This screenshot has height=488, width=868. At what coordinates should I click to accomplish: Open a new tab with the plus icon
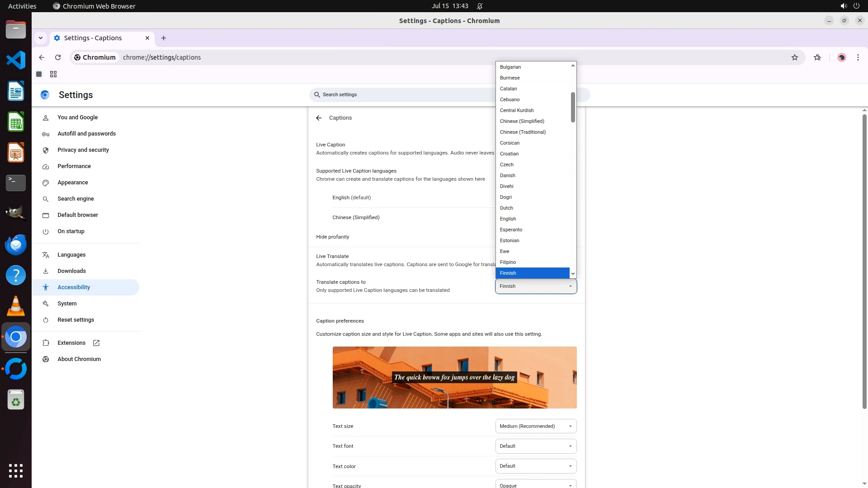click(x=164, y=38)
